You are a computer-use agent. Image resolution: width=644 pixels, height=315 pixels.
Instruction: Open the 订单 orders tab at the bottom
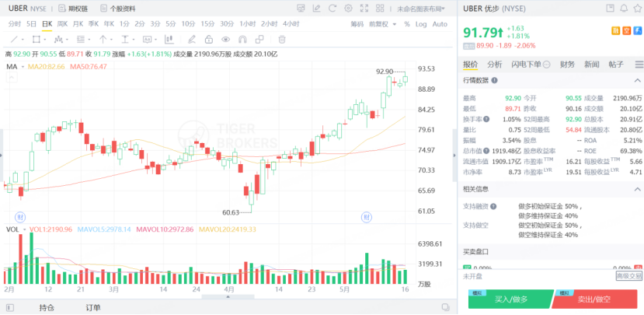tap(93, 307)
